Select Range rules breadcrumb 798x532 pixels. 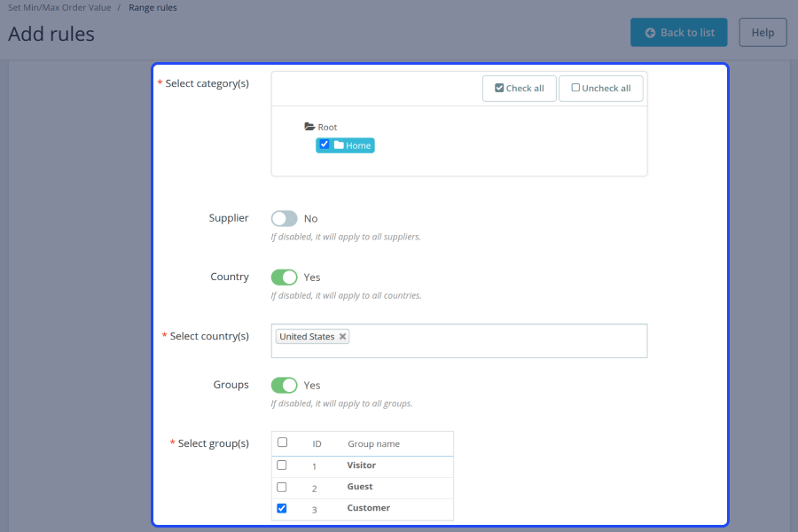(x=153, y=8)
